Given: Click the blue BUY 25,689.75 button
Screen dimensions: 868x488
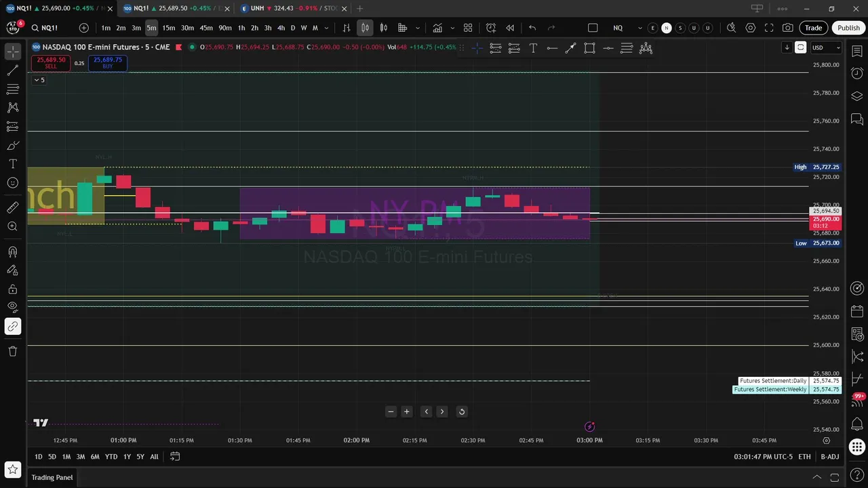Looking at the screenshot, I should tap(108, 63).
